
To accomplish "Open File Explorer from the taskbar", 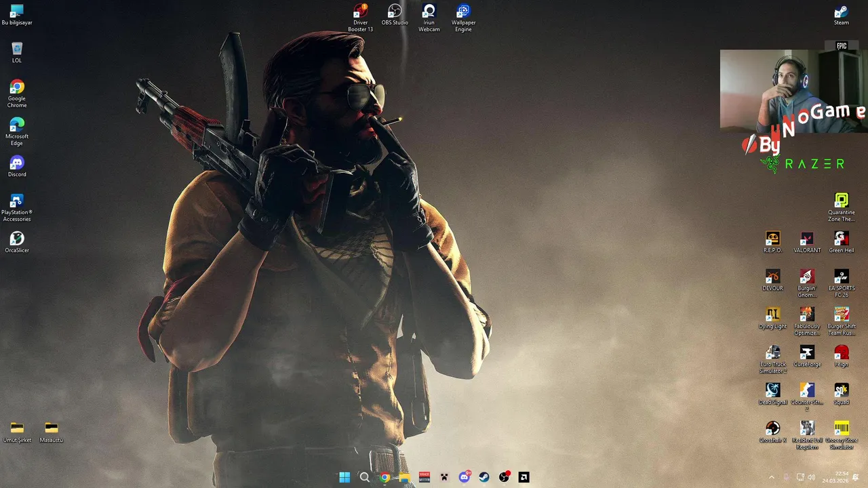I will (x=404, y=477).
